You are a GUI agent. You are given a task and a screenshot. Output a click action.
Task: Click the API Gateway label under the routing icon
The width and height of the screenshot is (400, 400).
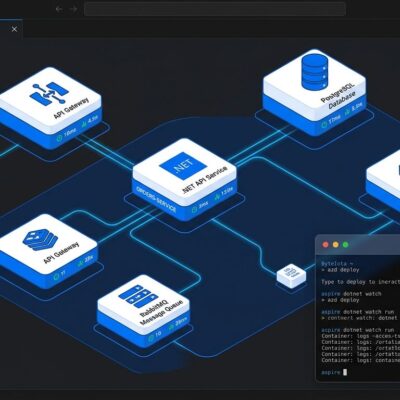point(71,108)
